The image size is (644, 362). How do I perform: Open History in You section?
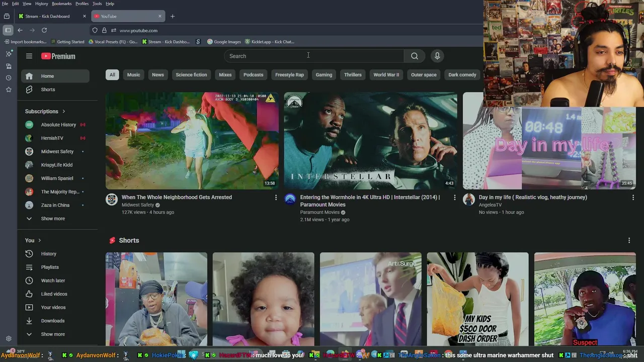(x=55, y=254)
